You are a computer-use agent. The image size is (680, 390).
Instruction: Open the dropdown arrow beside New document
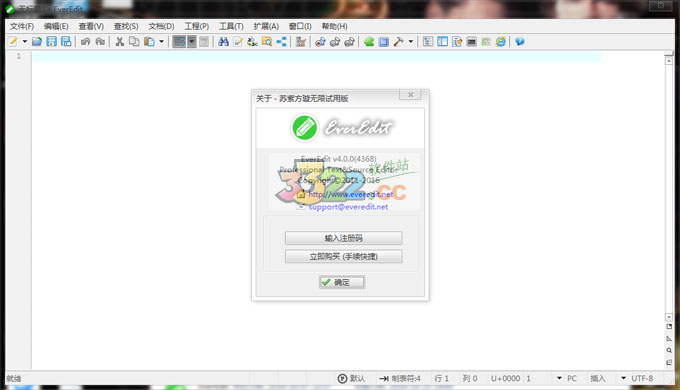25,42
